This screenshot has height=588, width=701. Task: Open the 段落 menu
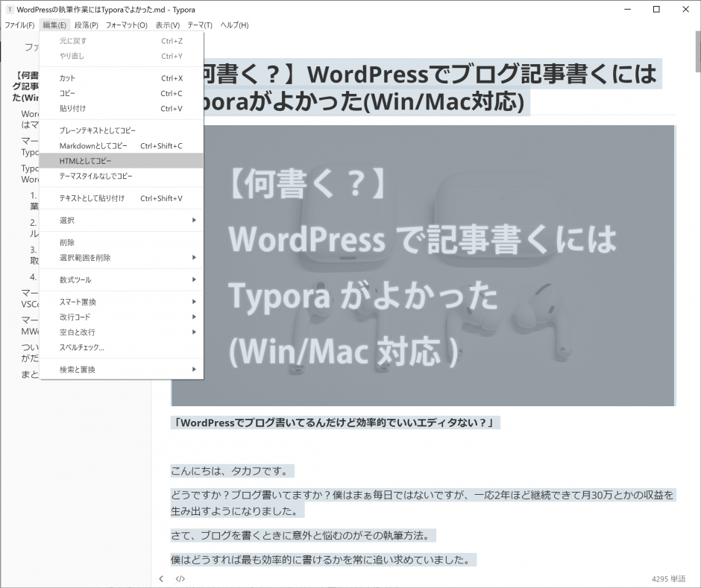click(84, 25)
